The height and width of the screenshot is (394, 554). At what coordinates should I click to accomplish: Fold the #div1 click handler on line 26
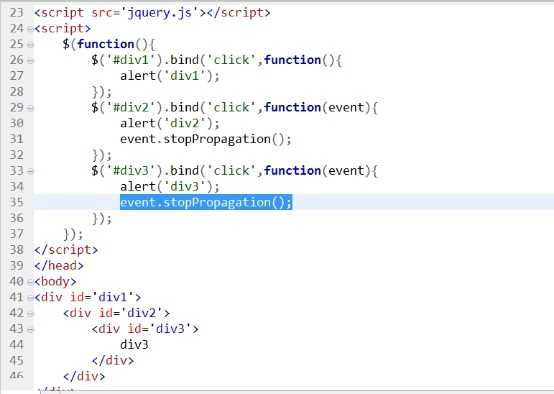30,60
